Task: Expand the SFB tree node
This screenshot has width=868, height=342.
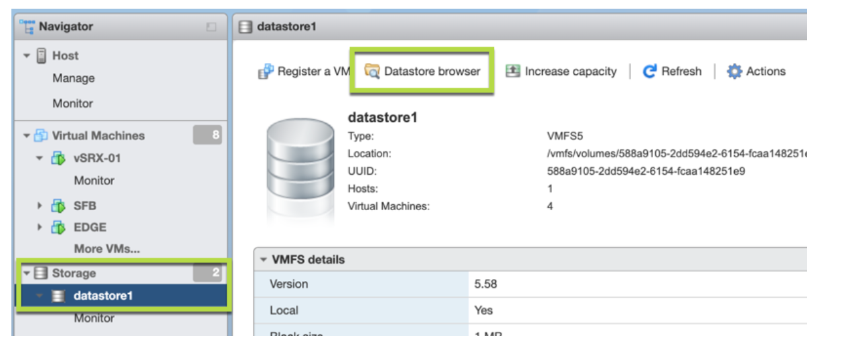Action: (40, 206)
